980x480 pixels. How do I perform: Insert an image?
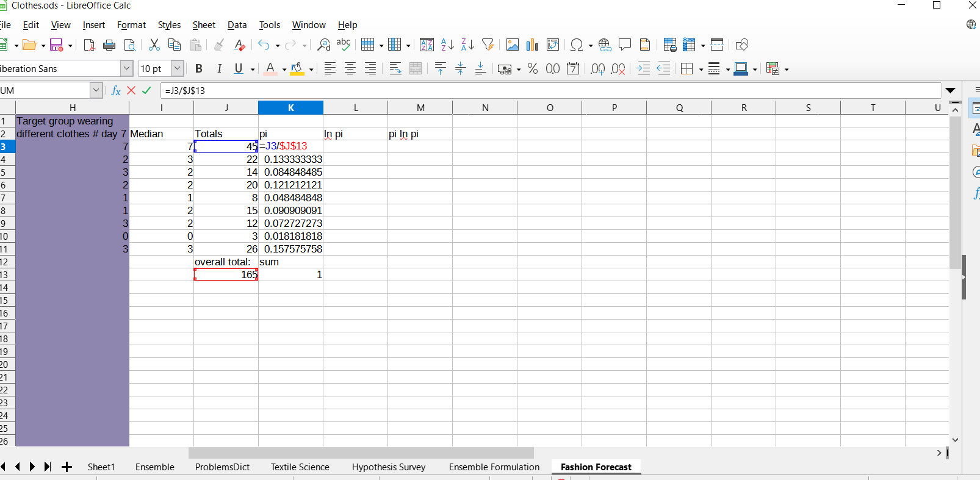click(x=513, y=45)
